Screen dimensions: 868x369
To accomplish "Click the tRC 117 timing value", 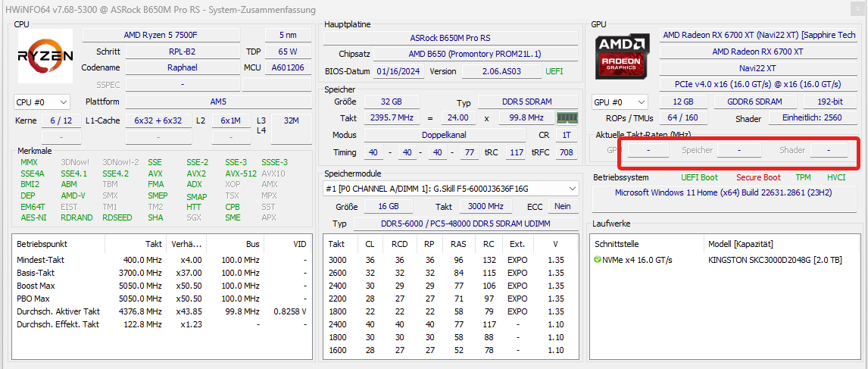I will (x=516, y=152).
